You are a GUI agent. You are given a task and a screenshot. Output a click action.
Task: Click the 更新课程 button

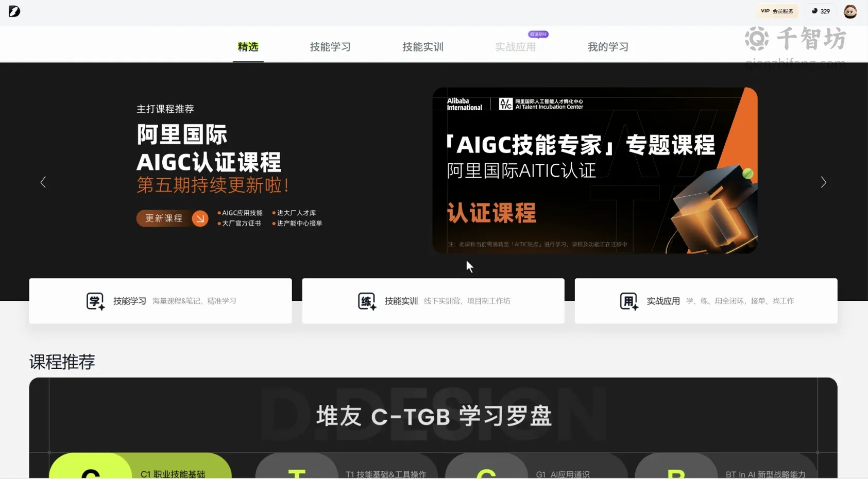pyautogui.click(x=172, y=218)
